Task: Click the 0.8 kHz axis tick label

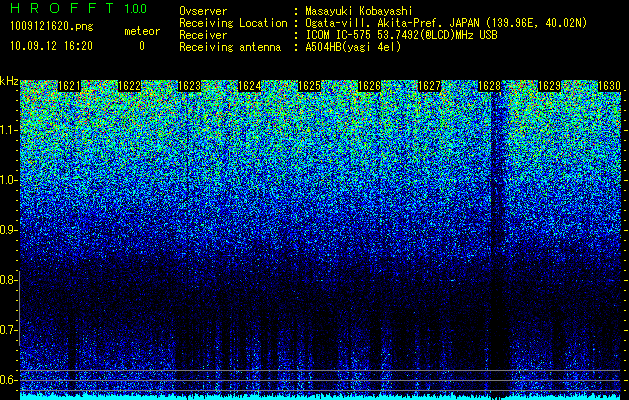Action: coord(8,280)
